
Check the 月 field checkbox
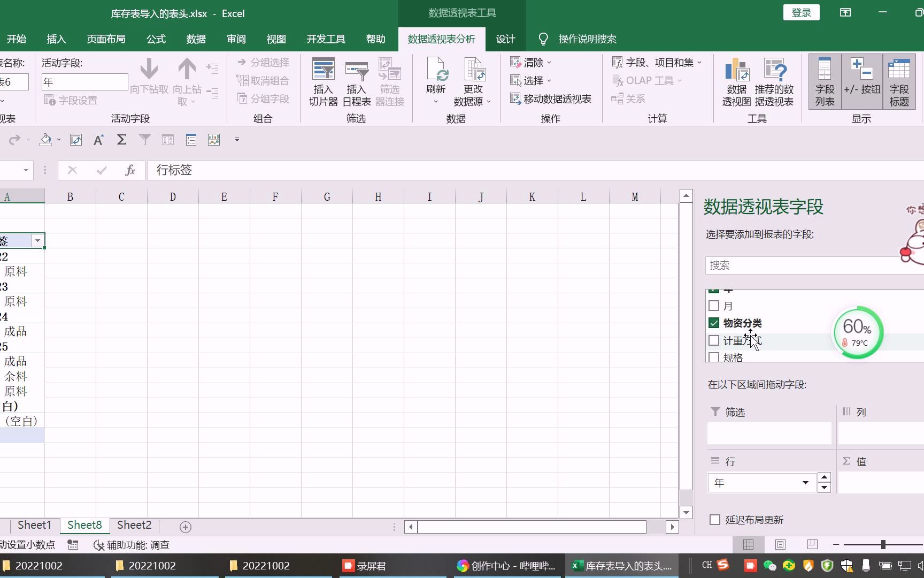pos(714,306)
